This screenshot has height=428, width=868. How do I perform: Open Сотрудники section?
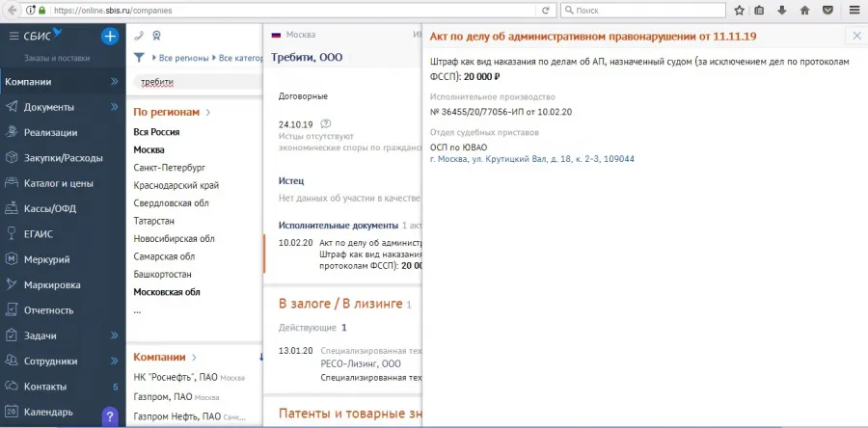click(50, 361)
